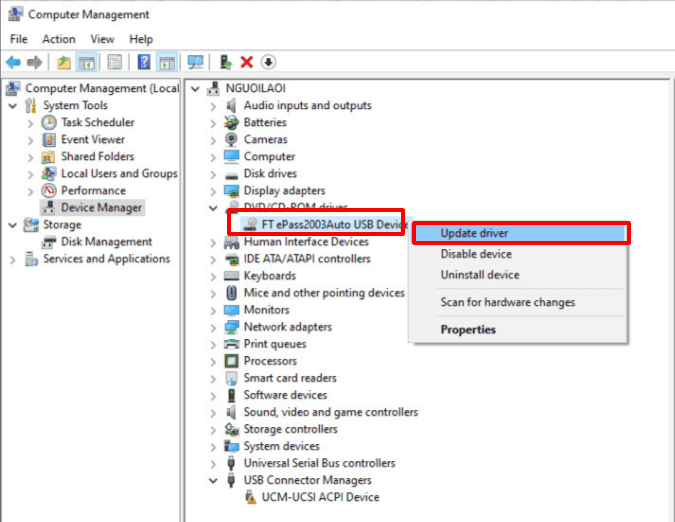Image resolution: width=675 pixels, height=522 pixels.
Task: Collapse USB Connector Managers category
Action: tap(213, 481)
